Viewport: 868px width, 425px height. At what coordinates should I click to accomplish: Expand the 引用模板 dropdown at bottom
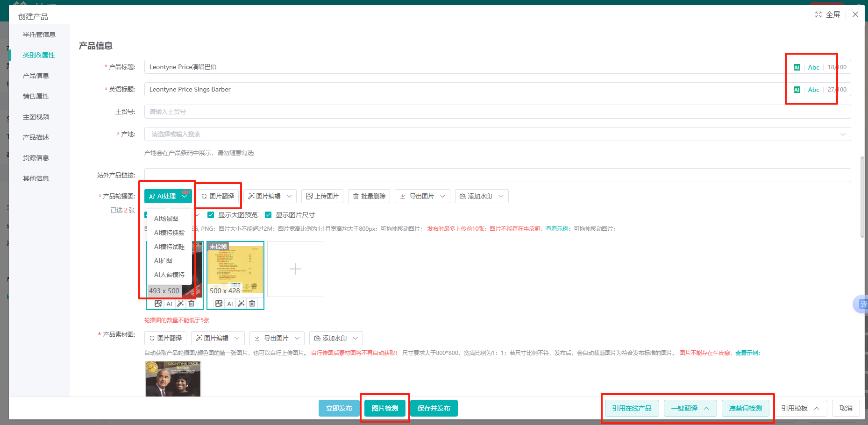coord(801,408)
